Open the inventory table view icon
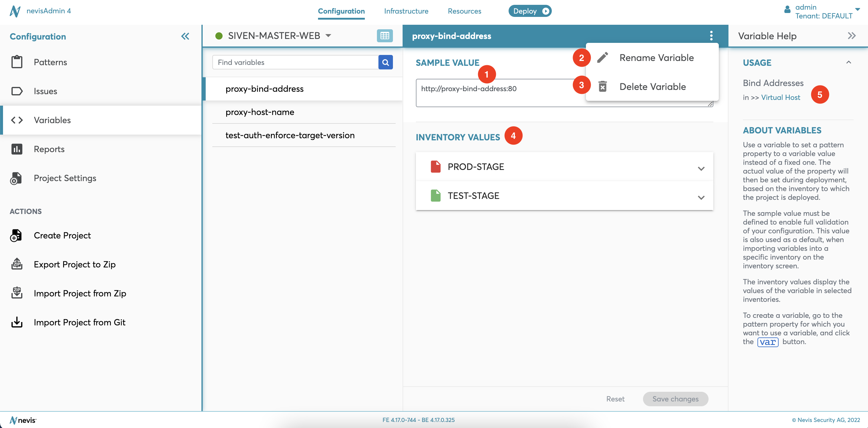868x428 pixels. click(384, 36)
